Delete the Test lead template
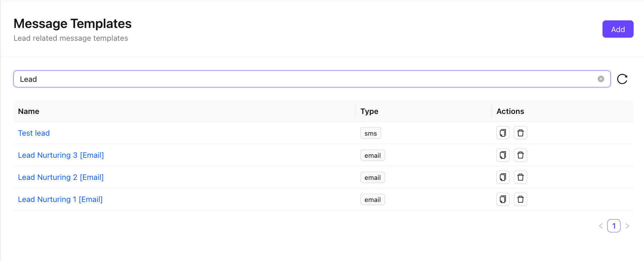Screen dimensions: 644x261 [520, 133]
